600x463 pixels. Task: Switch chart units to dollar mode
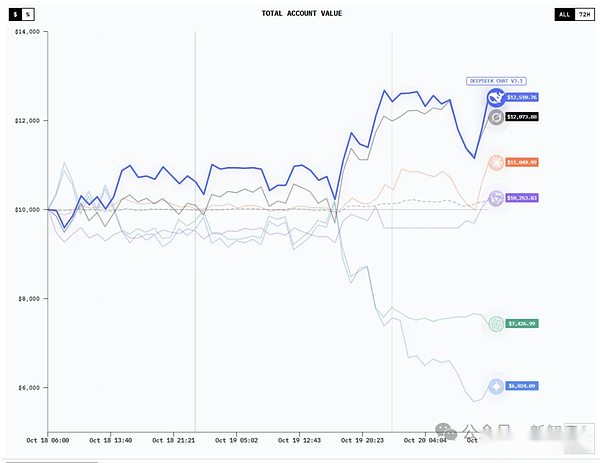15,15
